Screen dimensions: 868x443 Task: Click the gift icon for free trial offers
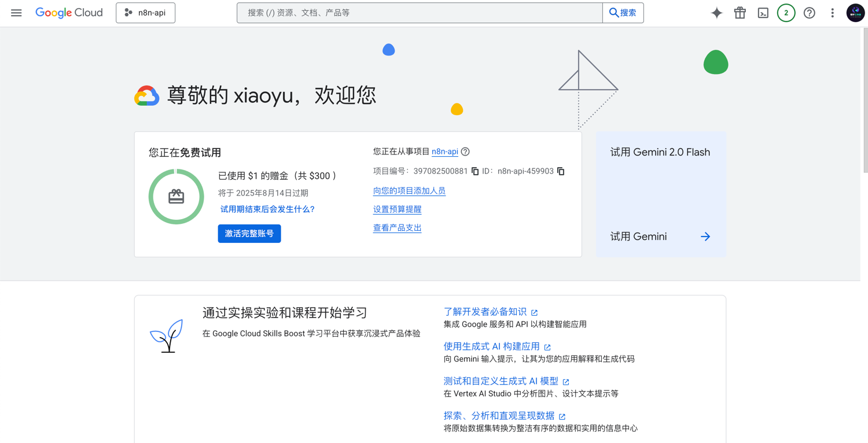[740, 13]
